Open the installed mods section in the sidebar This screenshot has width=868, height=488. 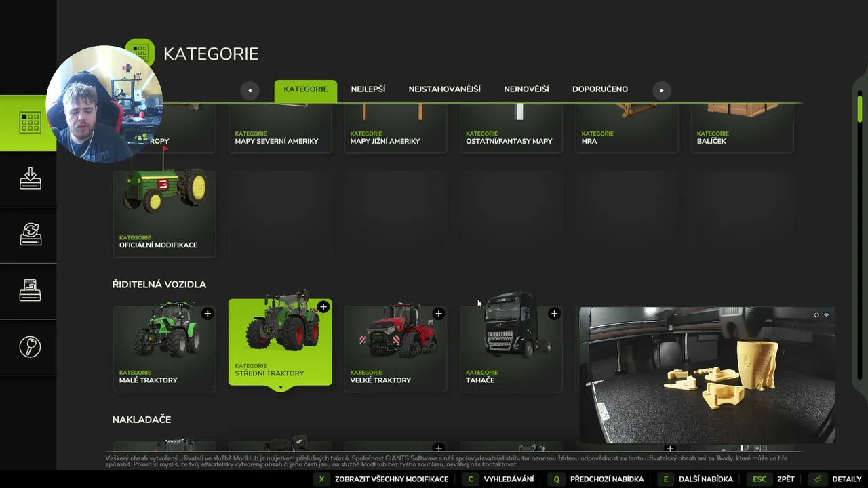28,291
